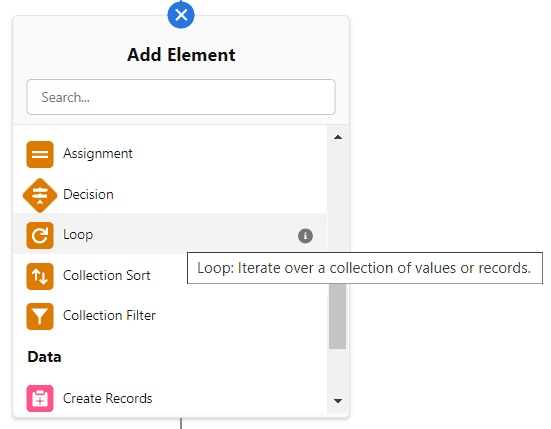Click the orange Assignment element icon

[x=40, y=155]
